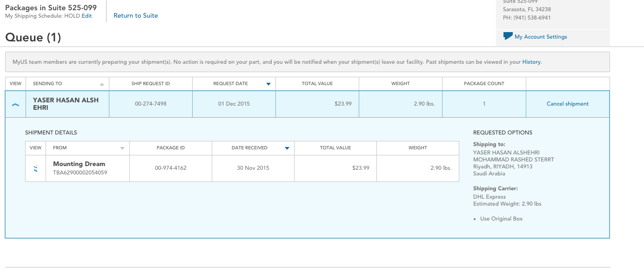644x274 pixels.
Task: Sort the queue by the Package Count header
Action: (484, 84)
